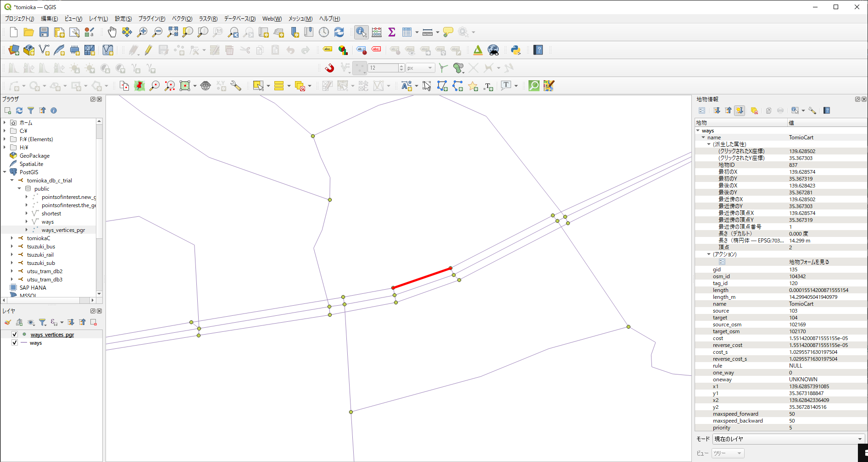Open the プラグイン(P) menu
868x462 pixels.
151,19
